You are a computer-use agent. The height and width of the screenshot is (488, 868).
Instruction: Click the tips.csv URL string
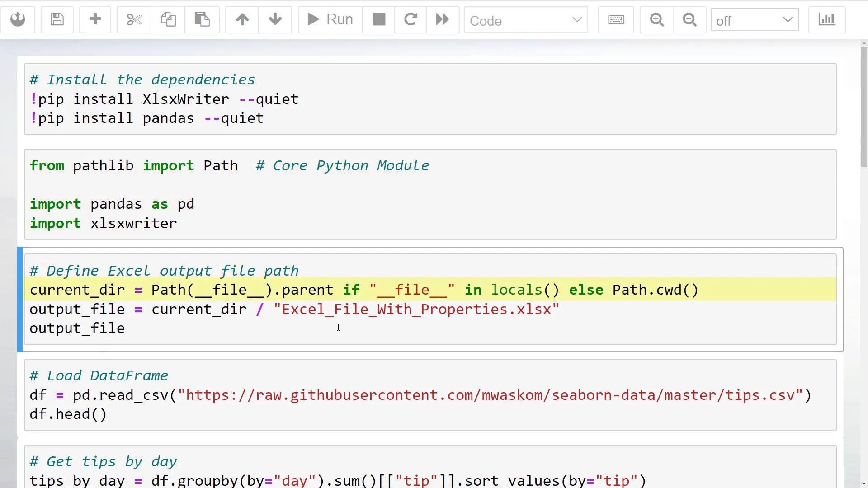pyautogui.click(x=491, y=395)
